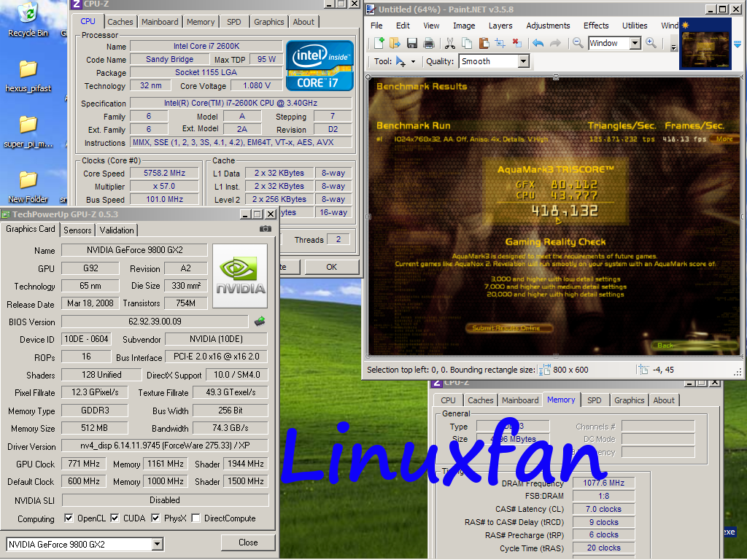Click the image thumbnail in Paint.NET

click(x=705, y=44)
